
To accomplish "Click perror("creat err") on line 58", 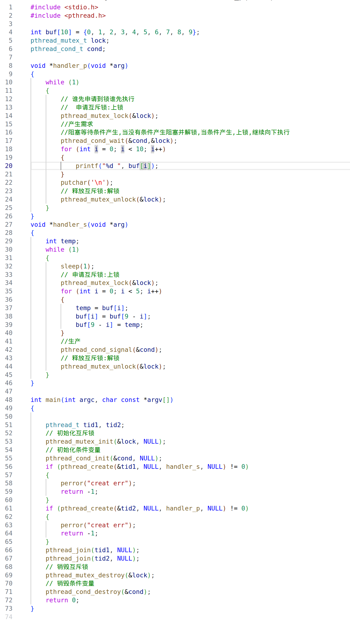I will point(98,483).
